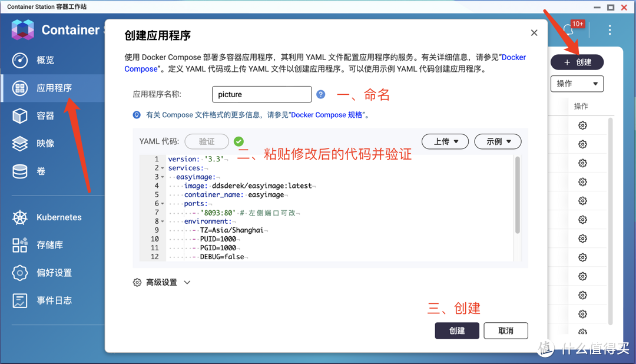Click the seventh row's settings gear in 操作 column

[583, 239]
